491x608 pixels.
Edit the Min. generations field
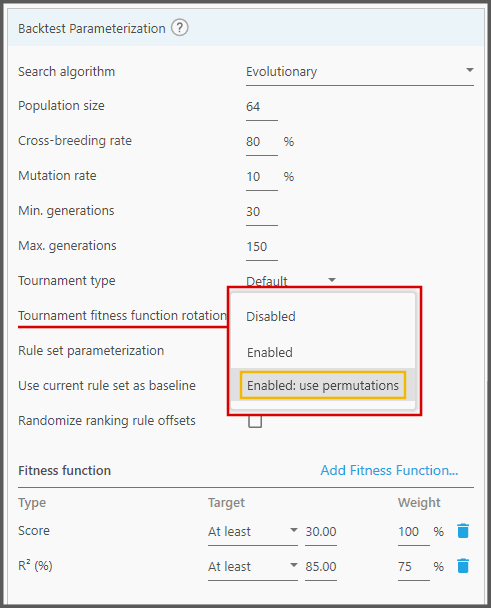tap(262, 211)
